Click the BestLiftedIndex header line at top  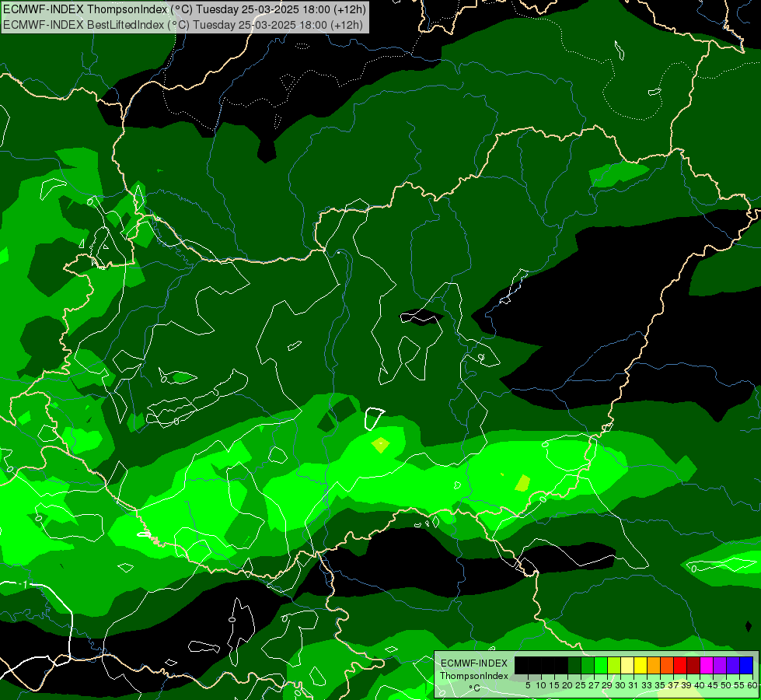(x=183, y=25)
